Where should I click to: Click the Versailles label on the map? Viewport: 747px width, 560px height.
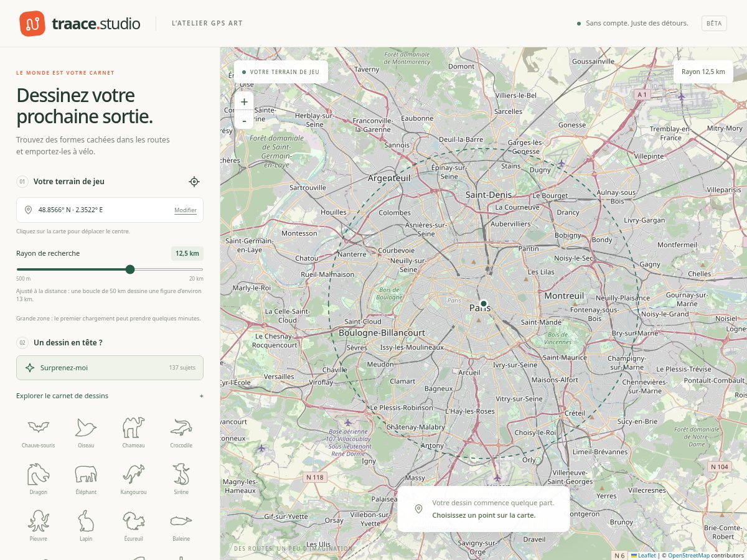(x=279, y=376)
